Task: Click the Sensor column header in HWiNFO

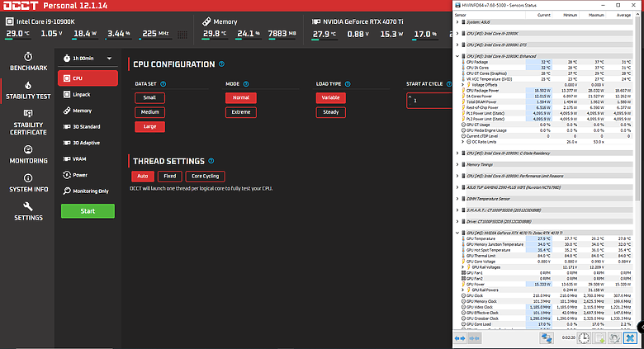Action: click(x=489, y=15)
